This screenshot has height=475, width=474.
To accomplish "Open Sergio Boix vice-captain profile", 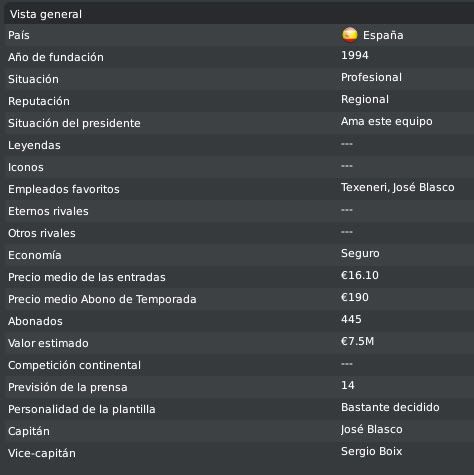I will point(372,451).
